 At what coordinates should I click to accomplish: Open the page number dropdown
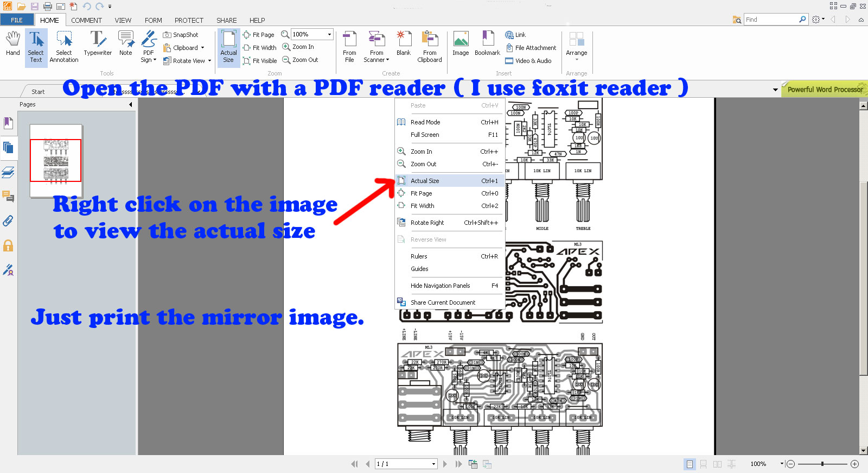click(x=433, y=464)
